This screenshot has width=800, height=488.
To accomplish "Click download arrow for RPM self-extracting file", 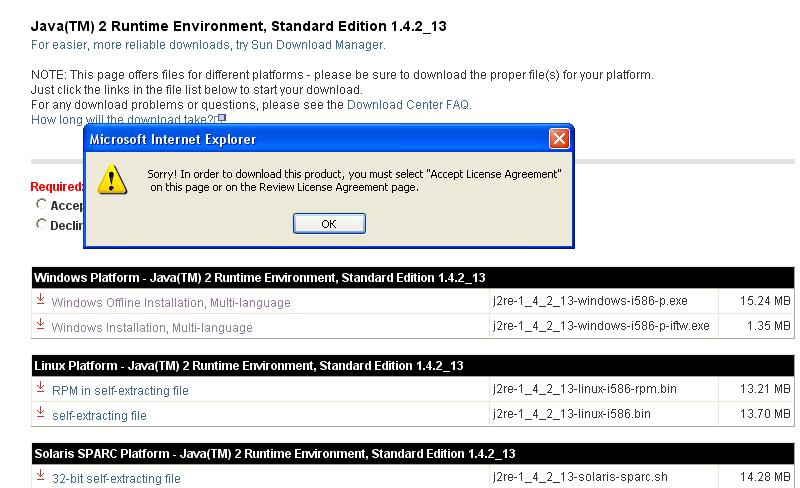I will tap(41, 388).
